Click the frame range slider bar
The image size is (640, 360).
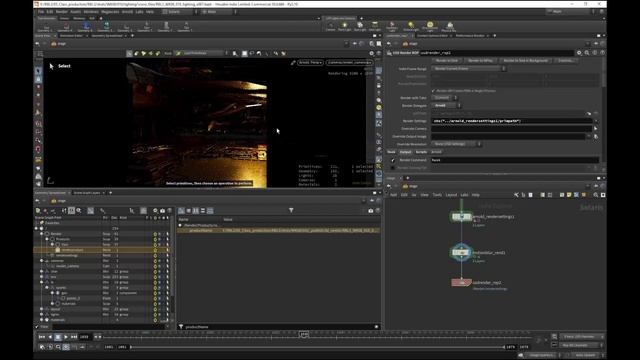(317, 347)
